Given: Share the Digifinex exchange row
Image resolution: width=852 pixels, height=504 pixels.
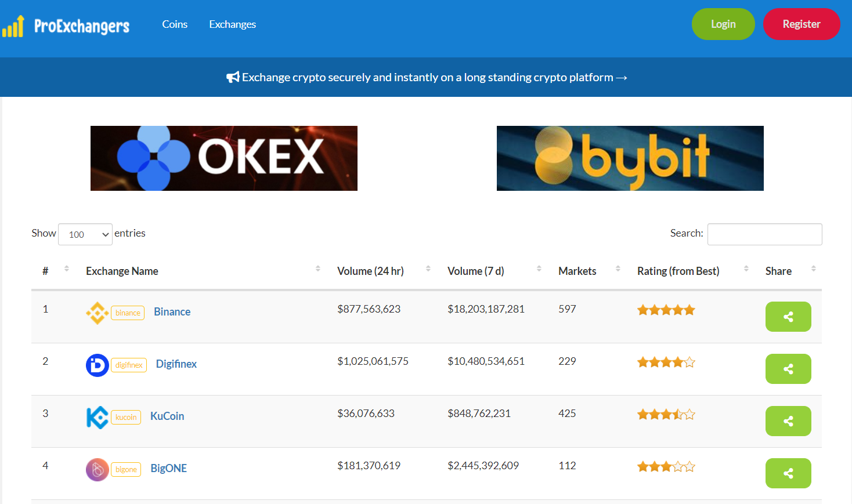Looking at the screenshot, I should 788,369.
